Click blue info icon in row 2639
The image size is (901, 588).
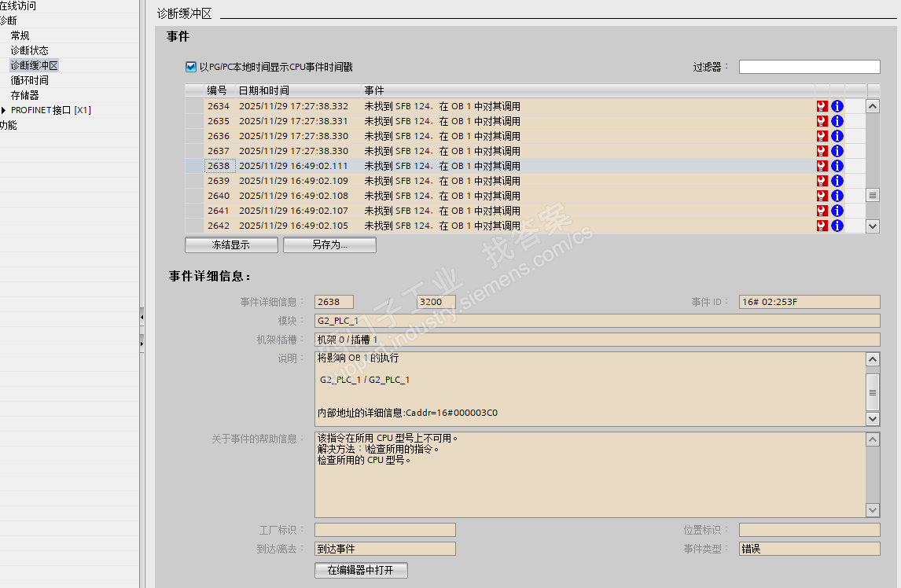tap(837, 181)
